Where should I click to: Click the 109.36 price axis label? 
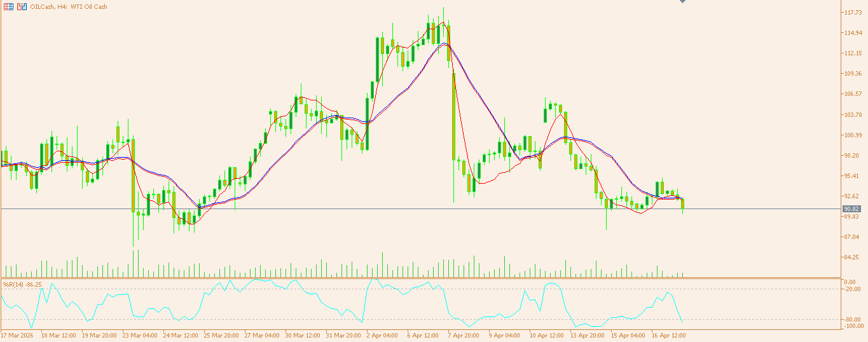[852, 74]
